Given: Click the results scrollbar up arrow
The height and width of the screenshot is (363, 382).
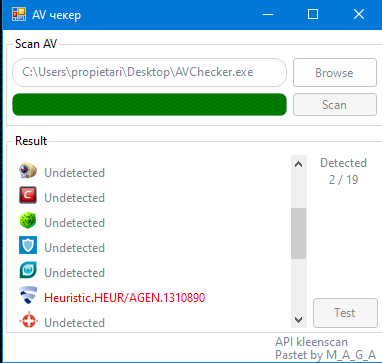Looking at the screenshot, I should 298,164.
